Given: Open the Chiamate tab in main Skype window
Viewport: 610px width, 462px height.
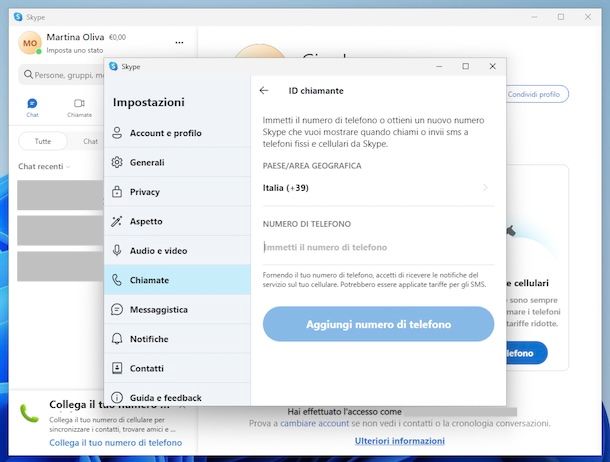Looking at the screenshot, I should pos(79,107).
